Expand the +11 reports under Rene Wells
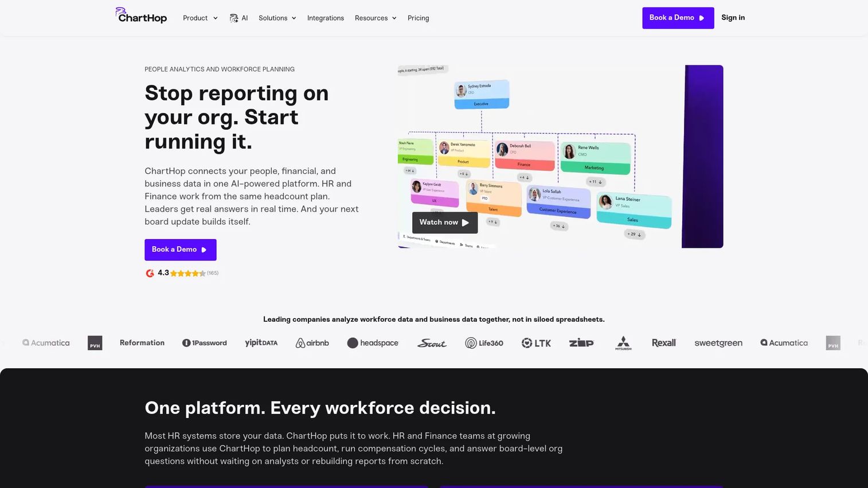Viewport: 868px width, 488px height. (x=596, y=182)
